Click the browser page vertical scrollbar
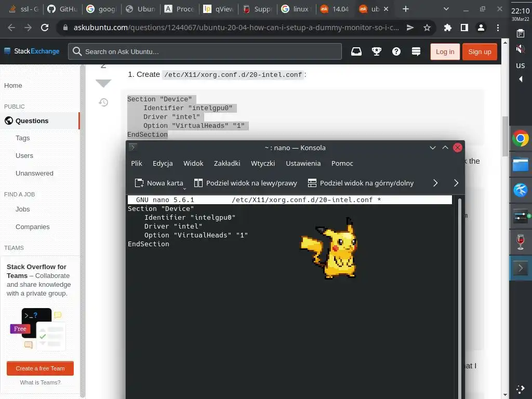Viewport: 532px width, 399px height. click(505, 136)
